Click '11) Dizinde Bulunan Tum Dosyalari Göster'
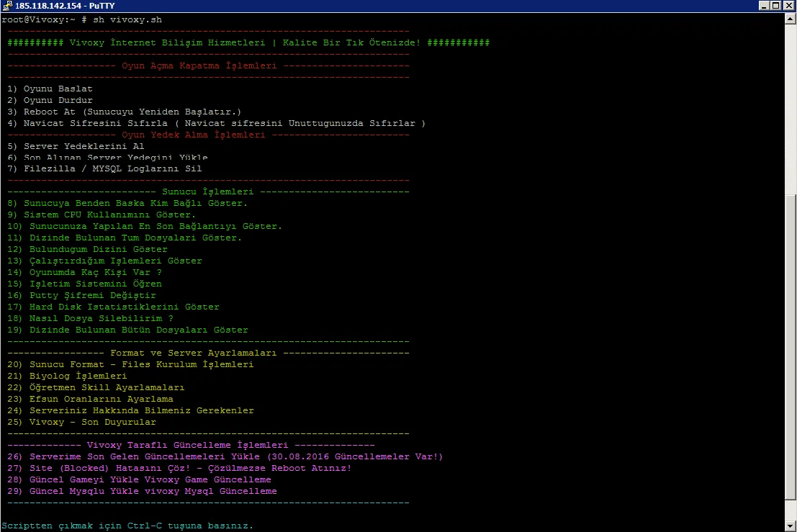This screenshot has width=797, height=532. (x=125, y=238)
